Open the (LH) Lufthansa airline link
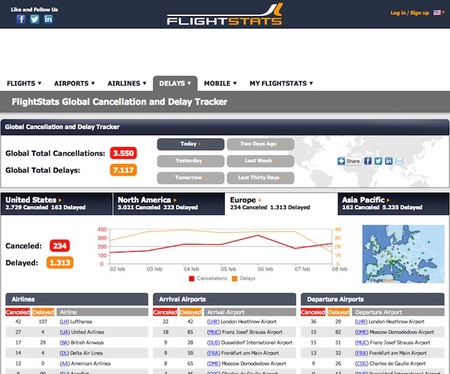This screenshot has width=450, height=374. [76, 322]
